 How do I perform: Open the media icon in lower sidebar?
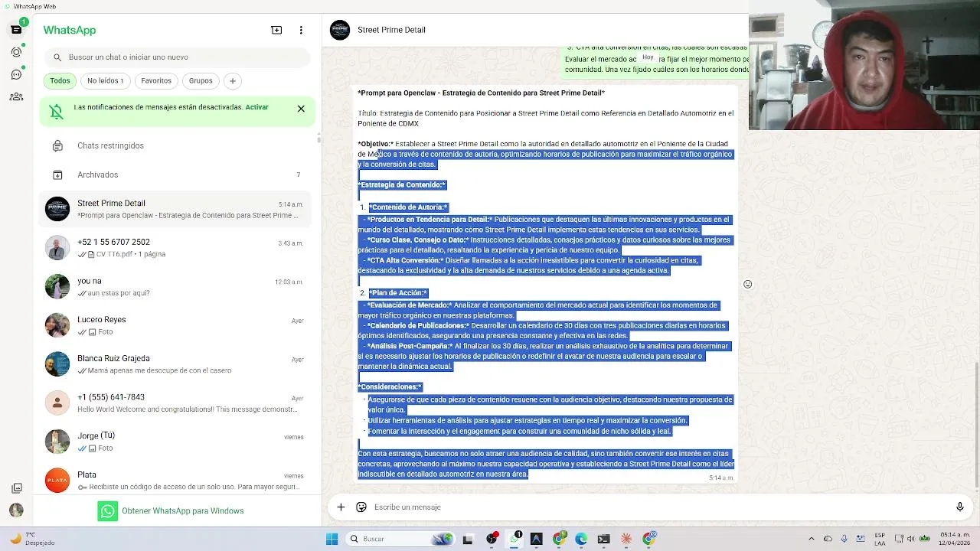[16, 488]
